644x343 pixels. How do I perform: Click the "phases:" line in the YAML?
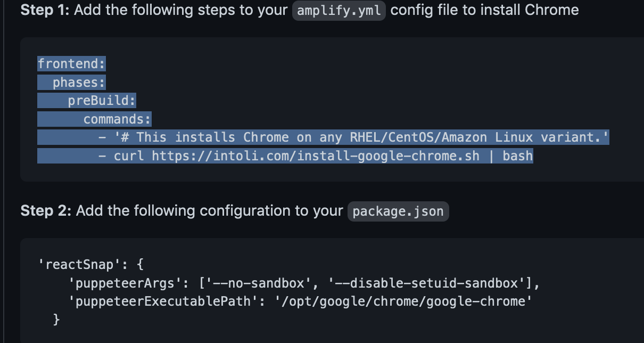pyautogui.click(x=79, y=83)
